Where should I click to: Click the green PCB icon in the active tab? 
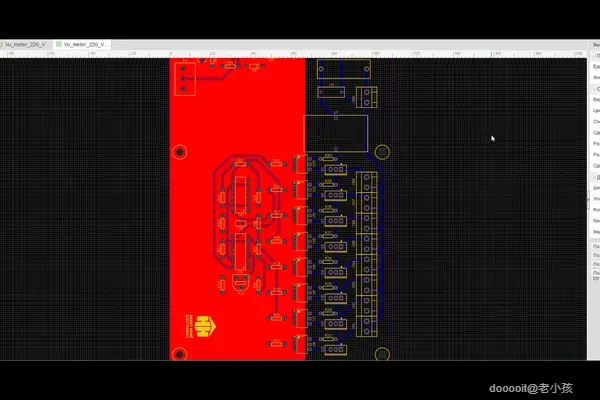59,44
